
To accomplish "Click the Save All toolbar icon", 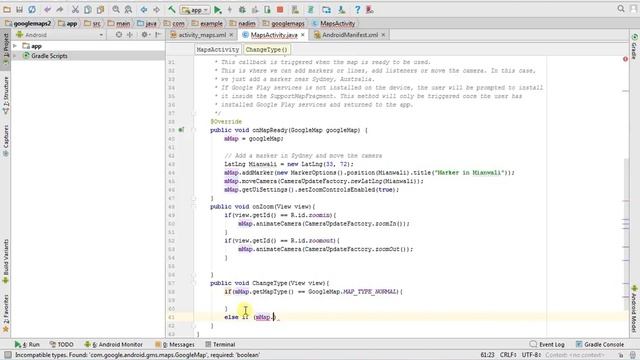I will 19,9.
